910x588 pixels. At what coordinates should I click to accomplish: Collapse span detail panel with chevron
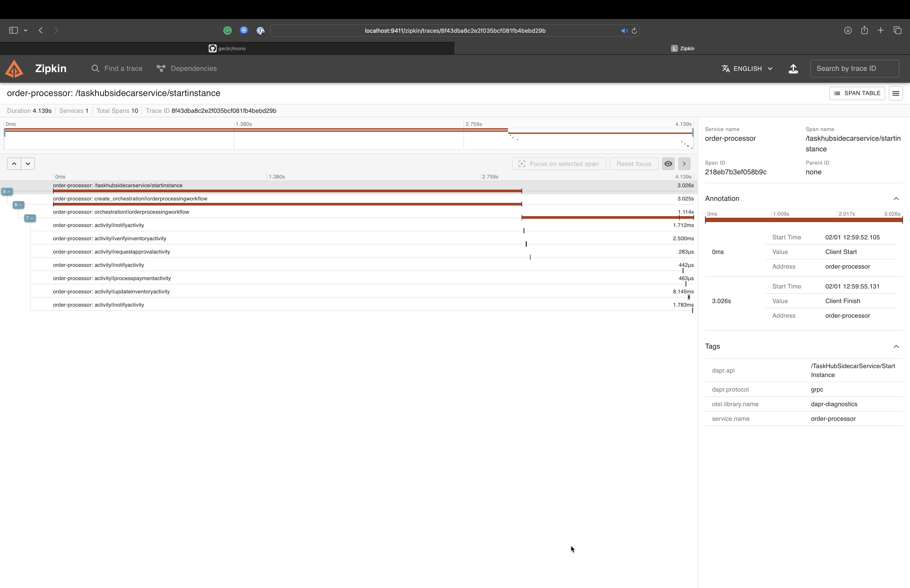click(684, 164)
